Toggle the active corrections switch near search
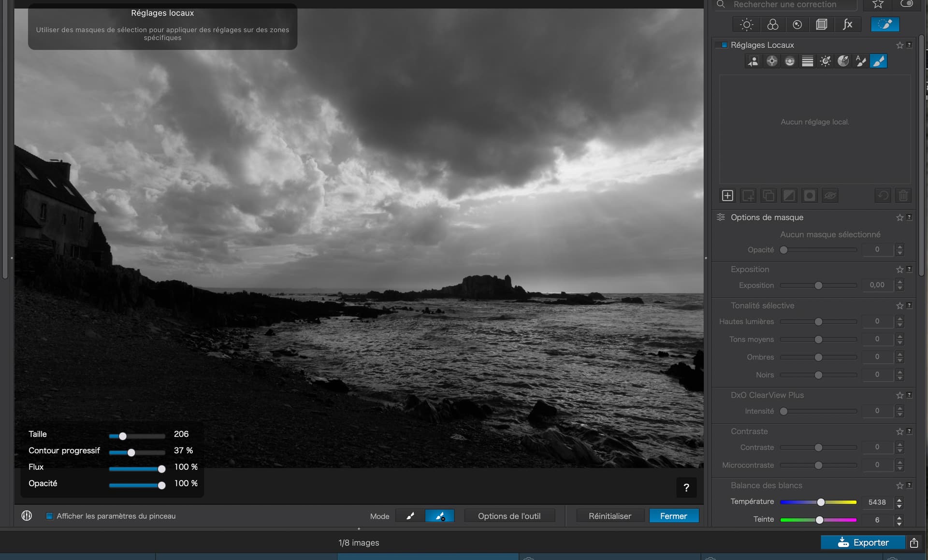928x560 pixels. tap(906, 4)
